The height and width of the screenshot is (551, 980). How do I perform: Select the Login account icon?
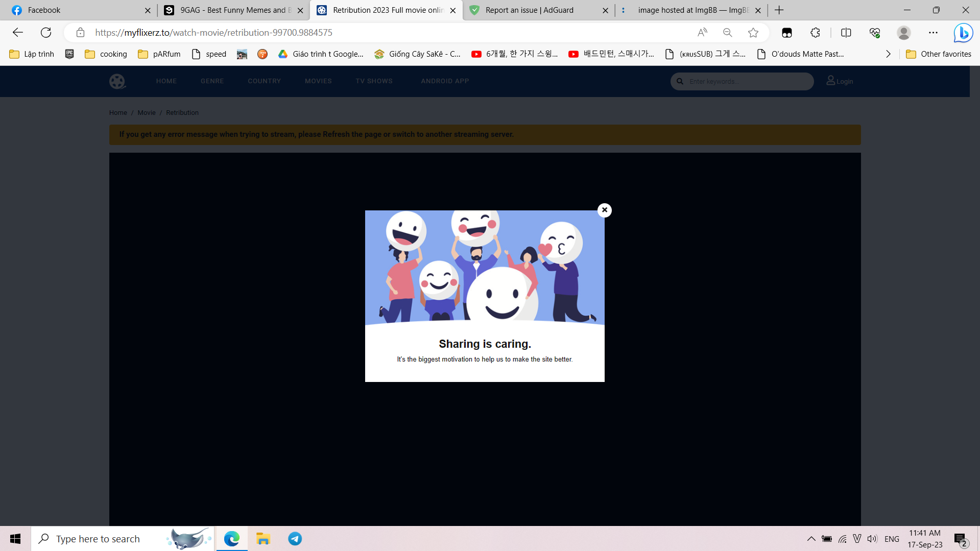[x=830, y=81]
